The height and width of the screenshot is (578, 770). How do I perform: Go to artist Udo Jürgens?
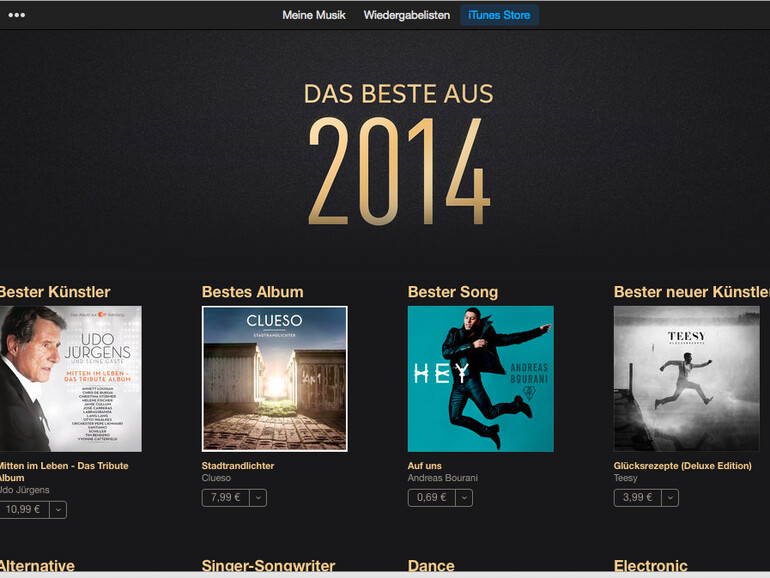click(25, 490)
